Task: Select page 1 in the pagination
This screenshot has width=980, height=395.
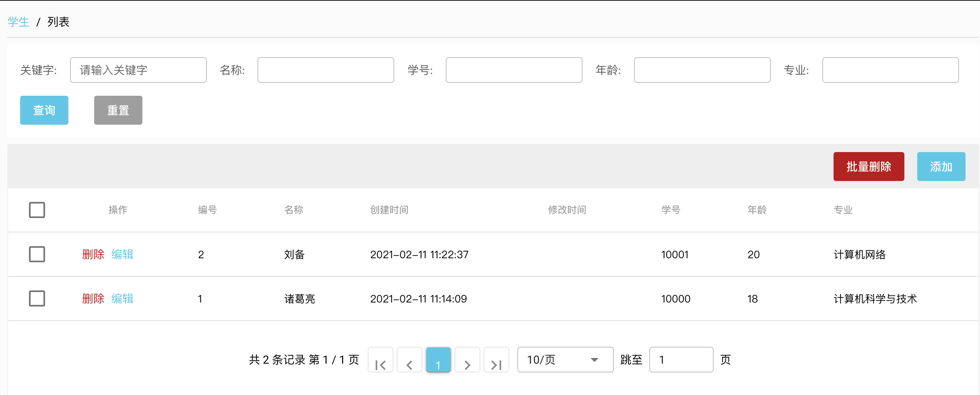Action: [x=438, y=360]
